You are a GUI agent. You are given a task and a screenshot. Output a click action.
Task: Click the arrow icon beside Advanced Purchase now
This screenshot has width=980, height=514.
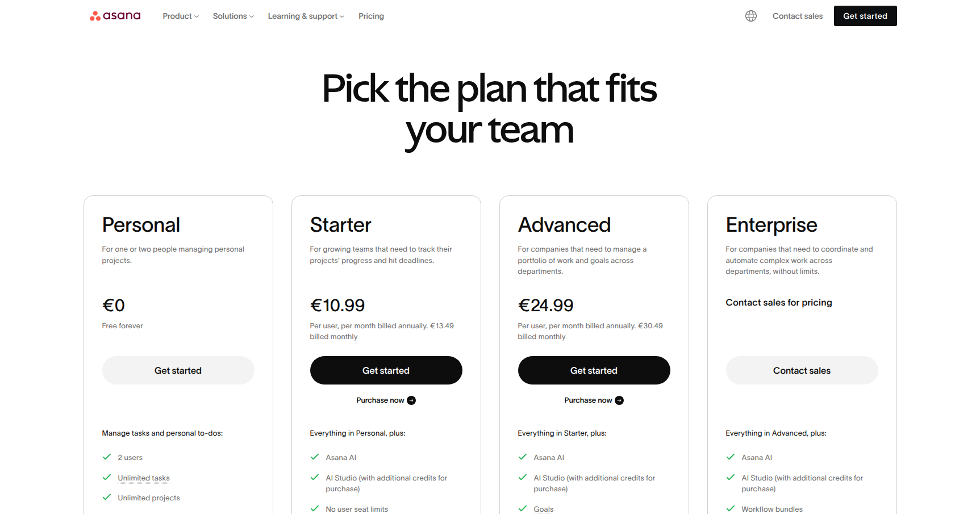619,400
